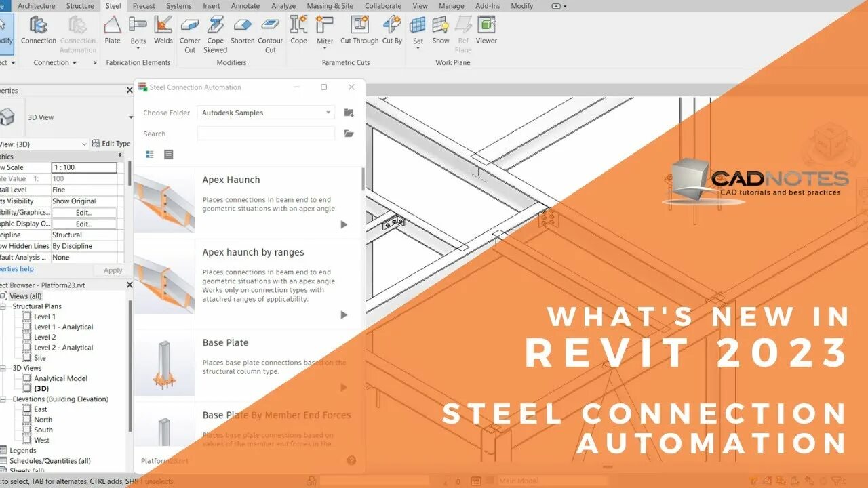Select the Analytical Model 3D view
The width and height of the screenshot is (868, 488).
(61, 378)
